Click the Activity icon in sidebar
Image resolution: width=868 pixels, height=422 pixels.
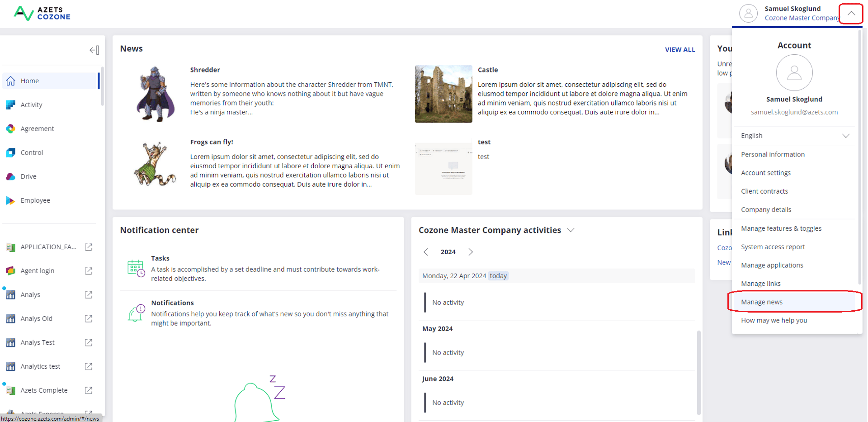[10, 105]
